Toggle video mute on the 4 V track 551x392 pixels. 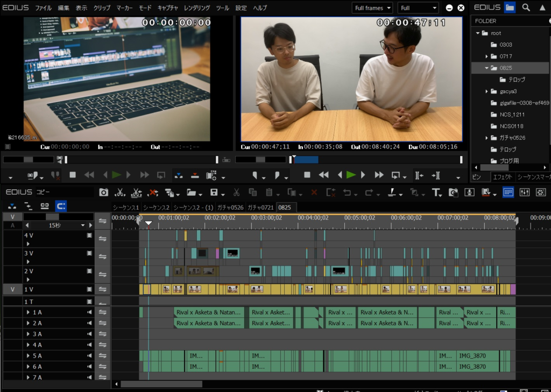point(90,236)
